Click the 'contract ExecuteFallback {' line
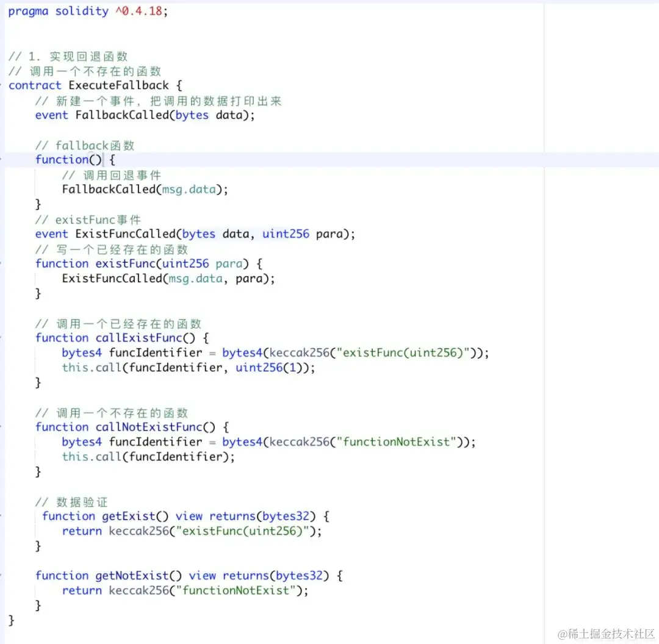This screenshot has height=644, width=659. [95, 85]
